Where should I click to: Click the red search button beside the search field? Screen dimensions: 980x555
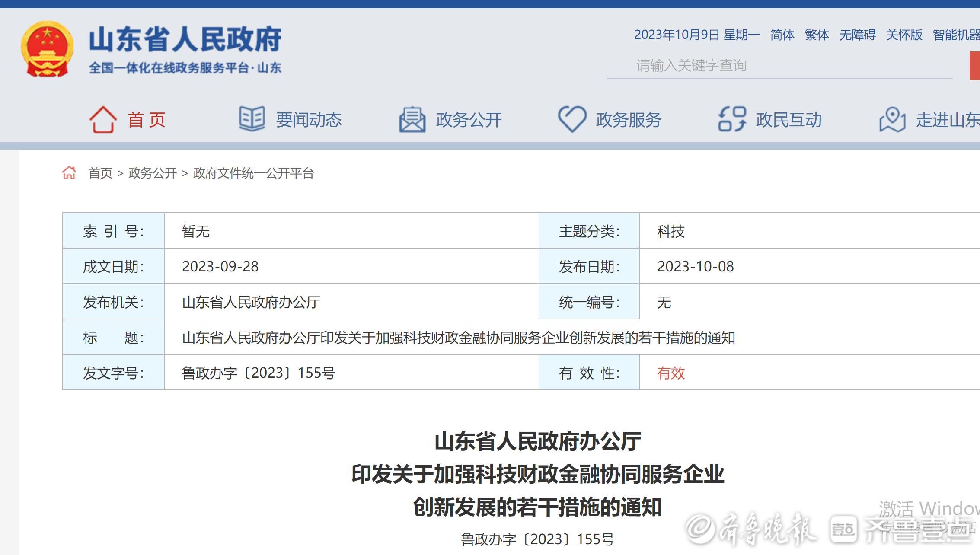pyautogui.click(x=974, y=66)
